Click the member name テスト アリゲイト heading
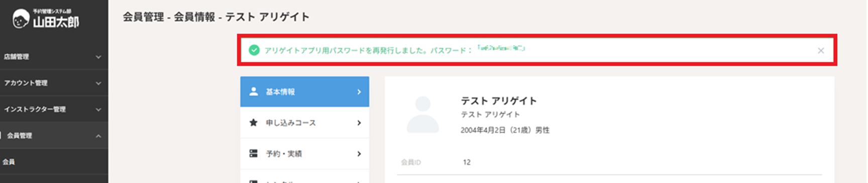 coord(499,101)
